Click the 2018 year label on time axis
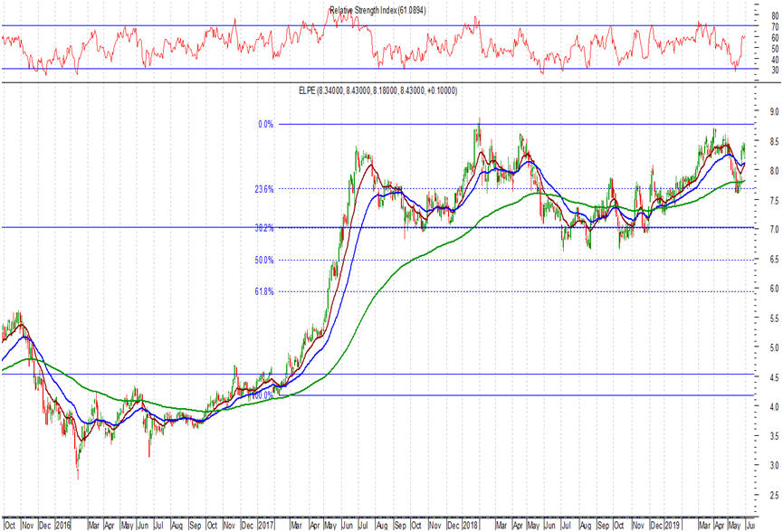Image resolution: width=783 pixels, height=532 pixels. [x=470, y=526]
